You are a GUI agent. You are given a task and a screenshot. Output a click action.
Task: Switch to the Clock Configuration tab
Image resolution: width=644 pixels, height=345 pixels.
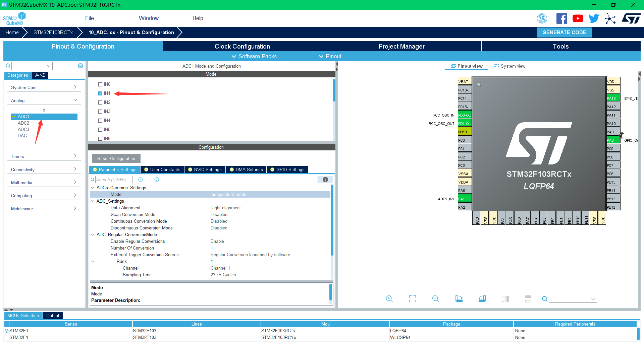click(242, 47)
